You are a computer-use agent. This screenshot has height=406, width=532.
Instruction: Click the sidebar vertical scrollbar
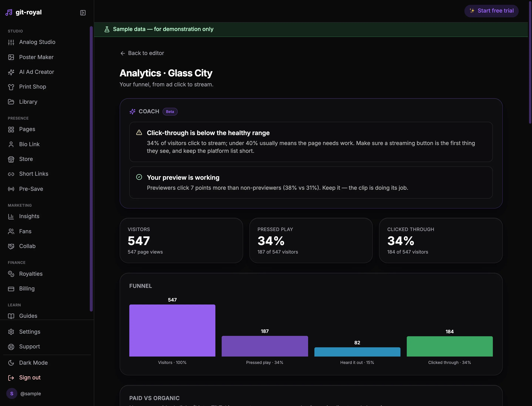tap(91, 169)
